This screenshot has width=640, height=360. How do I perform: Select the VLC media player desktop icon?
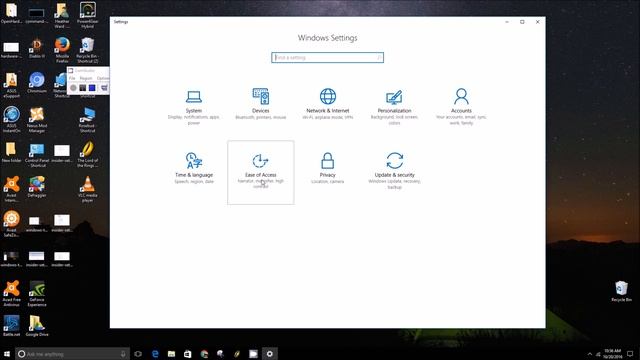[87, 189]
